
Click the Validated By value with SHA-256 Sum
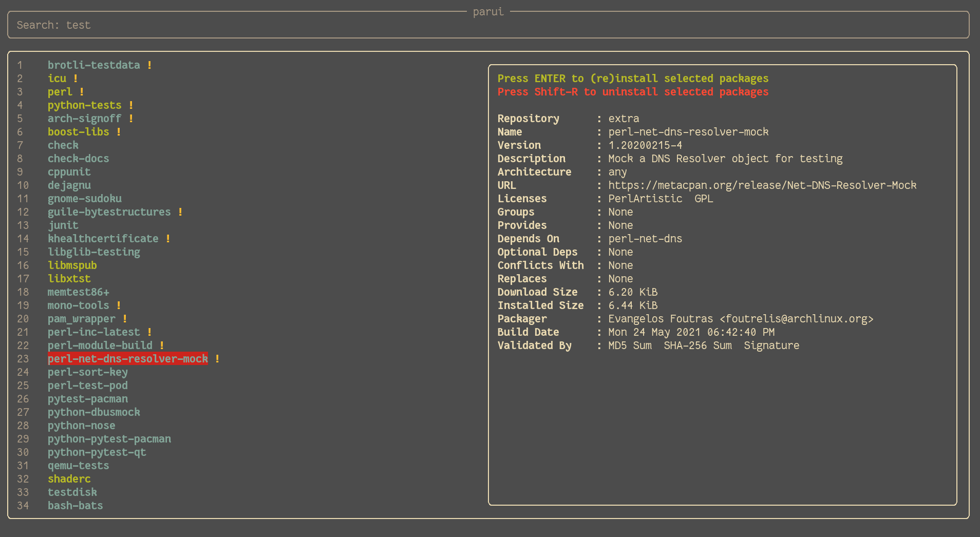tap(704, 346)
